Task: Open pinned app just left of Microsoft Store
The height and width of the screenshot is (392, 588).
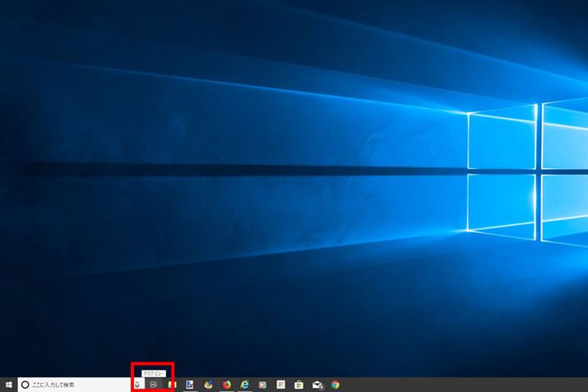Action: click(281, 385)
